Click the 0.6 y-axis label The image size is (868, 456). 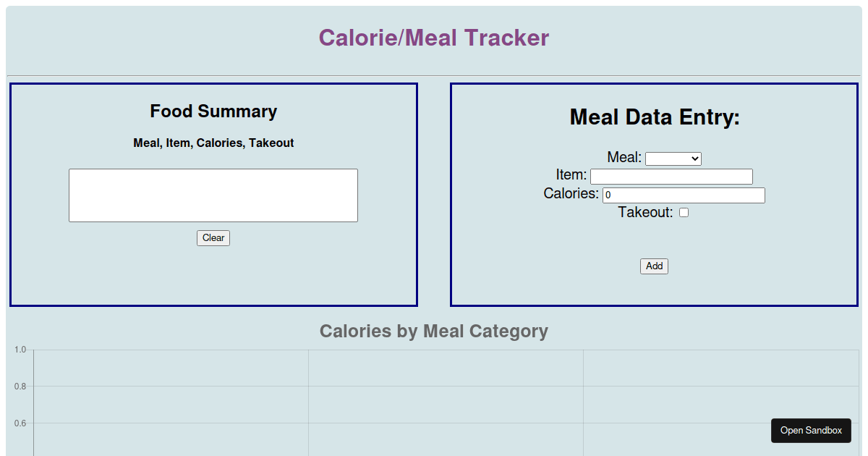[x=20, y=423]
